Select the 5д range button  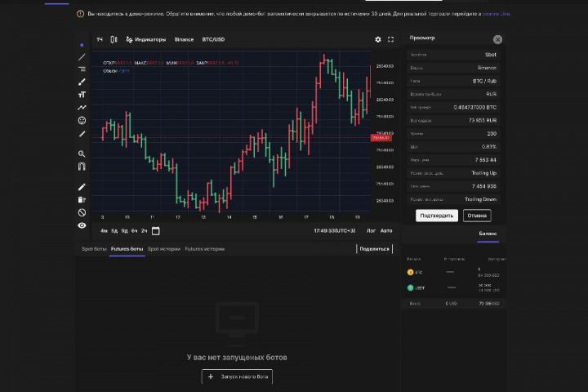114,231
